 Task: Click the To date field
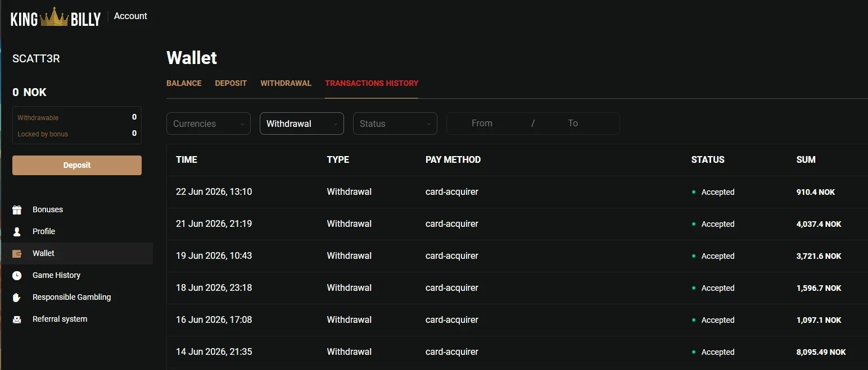573,124
